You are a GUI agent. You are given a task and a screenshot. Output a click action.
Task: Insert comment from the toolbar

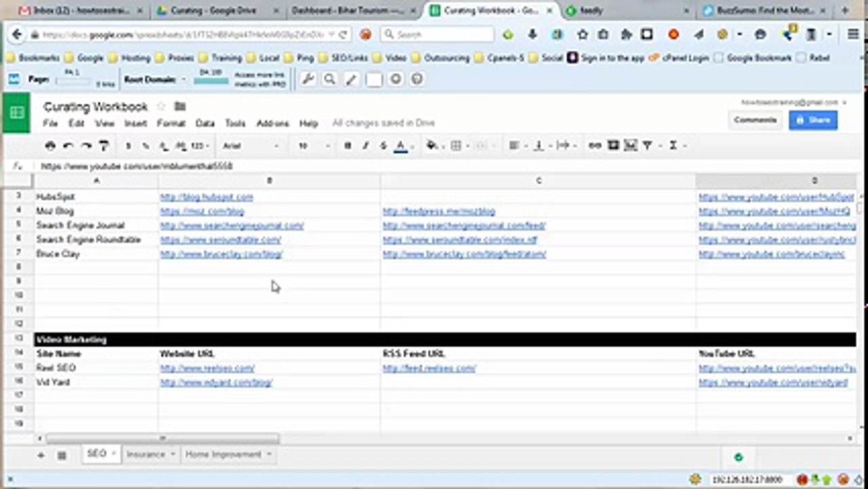coord(613,145)
